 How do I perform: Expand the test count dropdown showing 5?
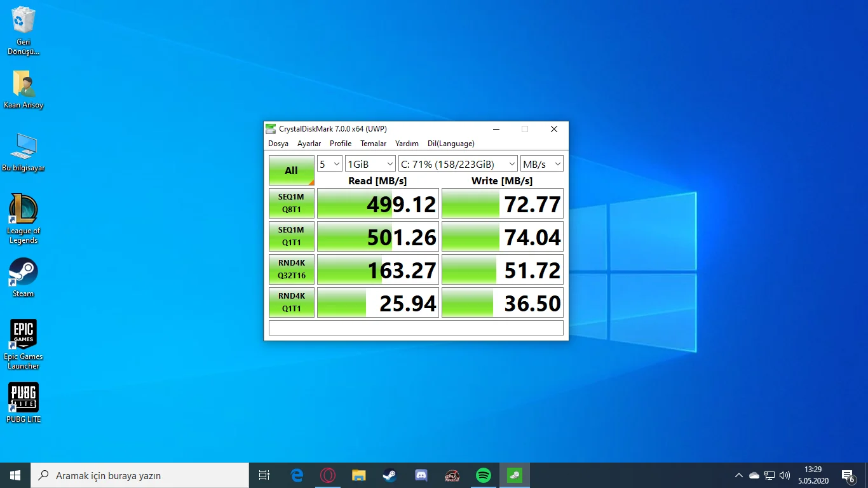(330, 164)
